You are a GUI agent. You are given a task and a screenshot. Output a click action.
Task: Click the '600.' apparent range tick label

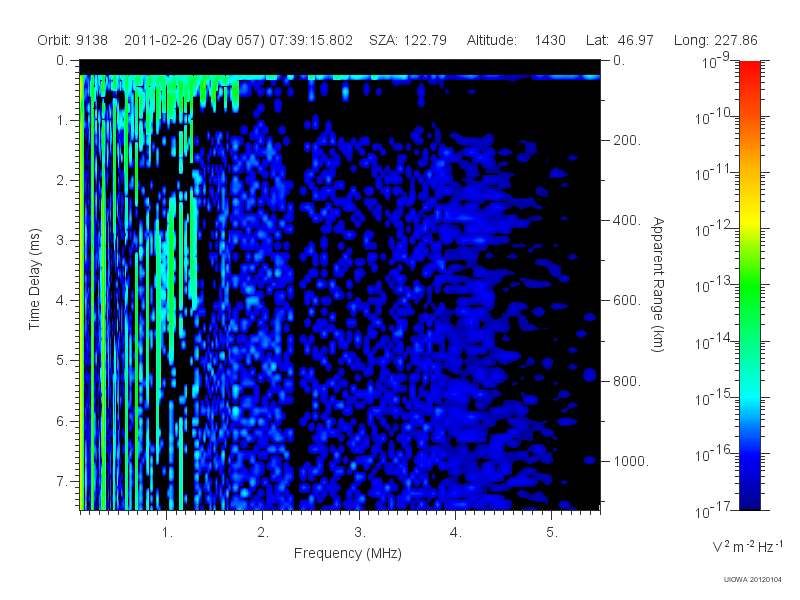click(627, 301)
